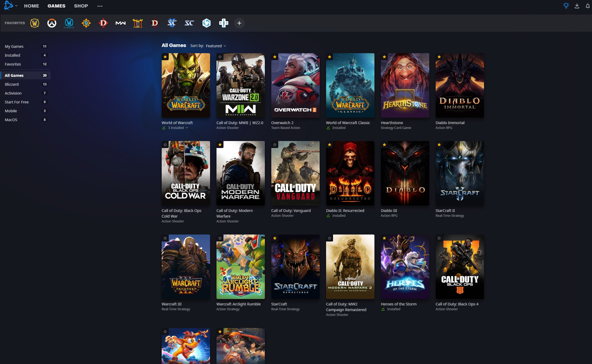Open Heroes of the Storm favorites icon

click(x=207, y=23)
